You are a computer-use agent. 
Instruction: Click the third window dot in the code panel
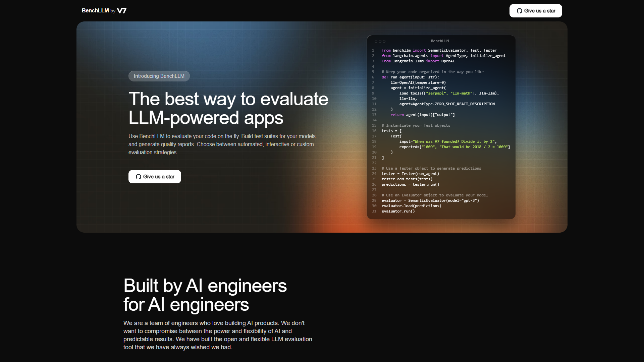[x=384, y=41]
